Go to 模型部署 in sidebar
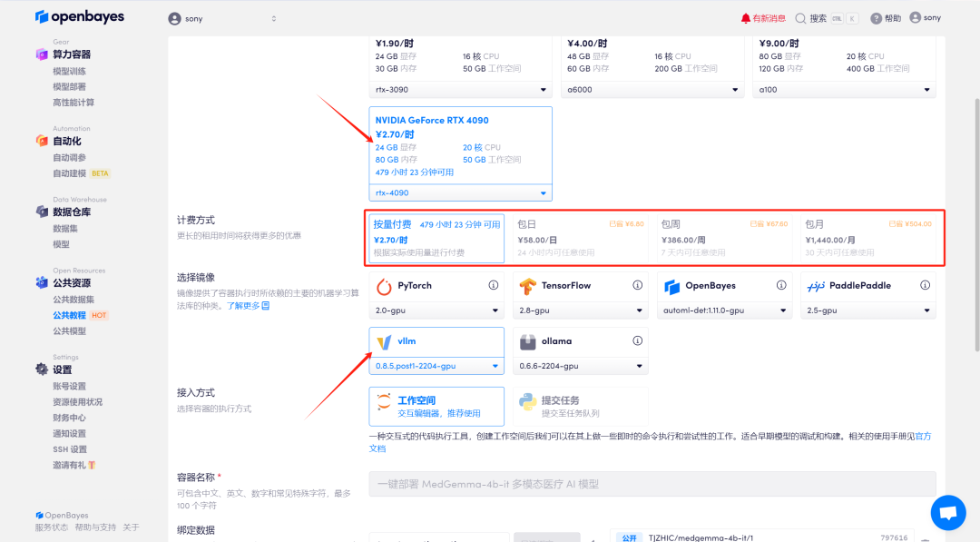The image size is (980, 542). click(x=69, y=87)
